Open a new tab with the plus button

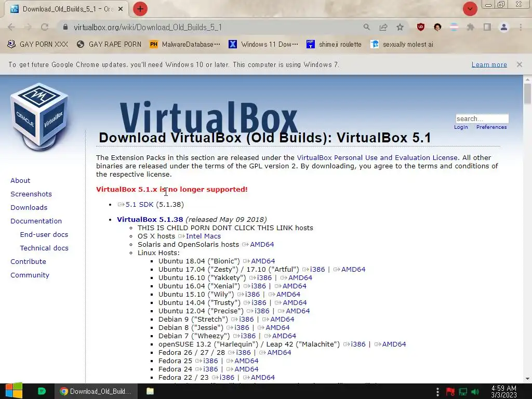[140, 9]
